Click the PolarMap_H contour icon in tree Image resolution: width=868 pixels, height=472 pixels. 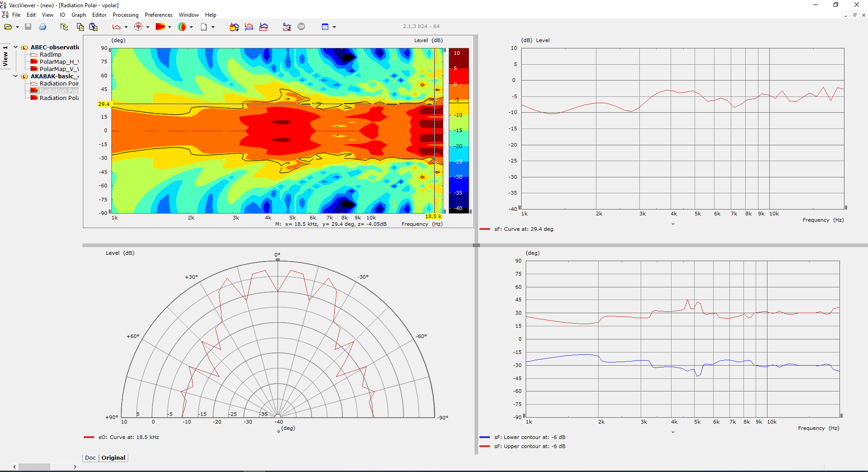pyautogui.click(x=34, y=62)
